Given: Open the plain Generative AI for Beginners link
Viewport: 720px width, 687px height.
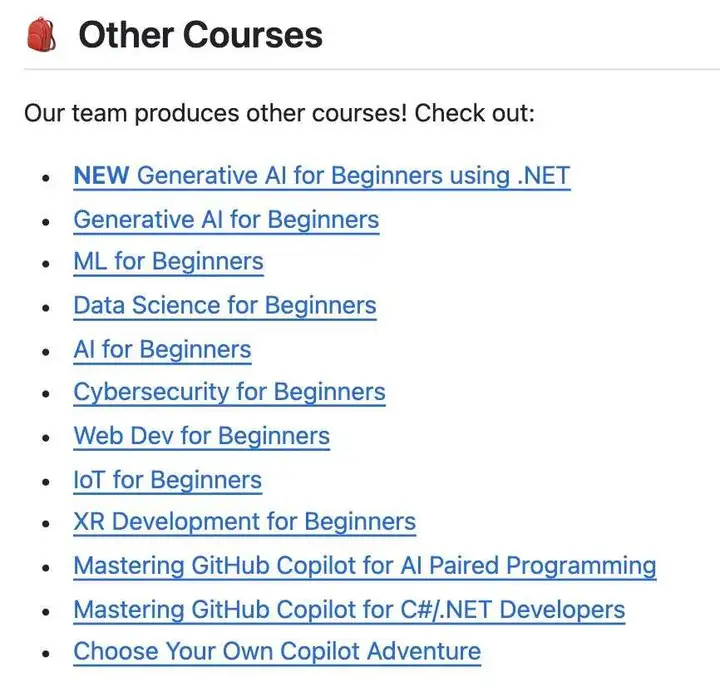Looking at the screenshot, I should [226, 220].
